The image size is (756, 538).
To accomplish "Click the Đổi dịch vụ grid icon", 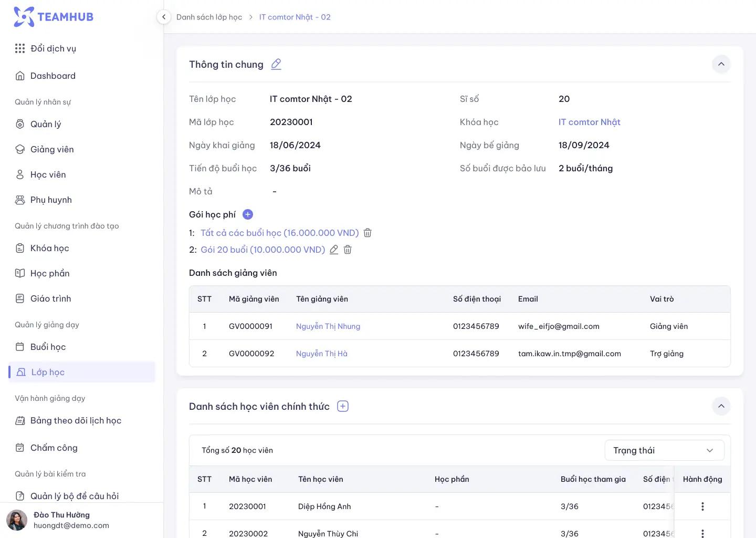I will point(20,48).
